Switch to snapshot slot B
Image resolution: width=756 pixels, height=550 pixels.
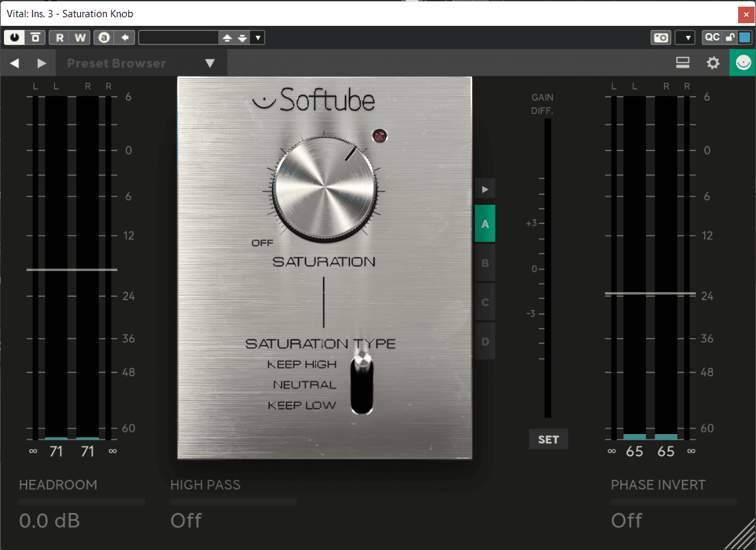pos(485,263)
